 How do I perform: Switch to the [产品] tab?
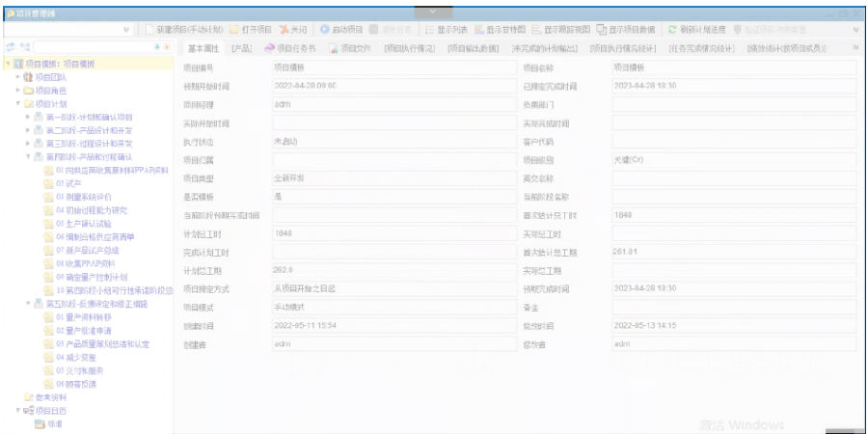tap(241, 49)
